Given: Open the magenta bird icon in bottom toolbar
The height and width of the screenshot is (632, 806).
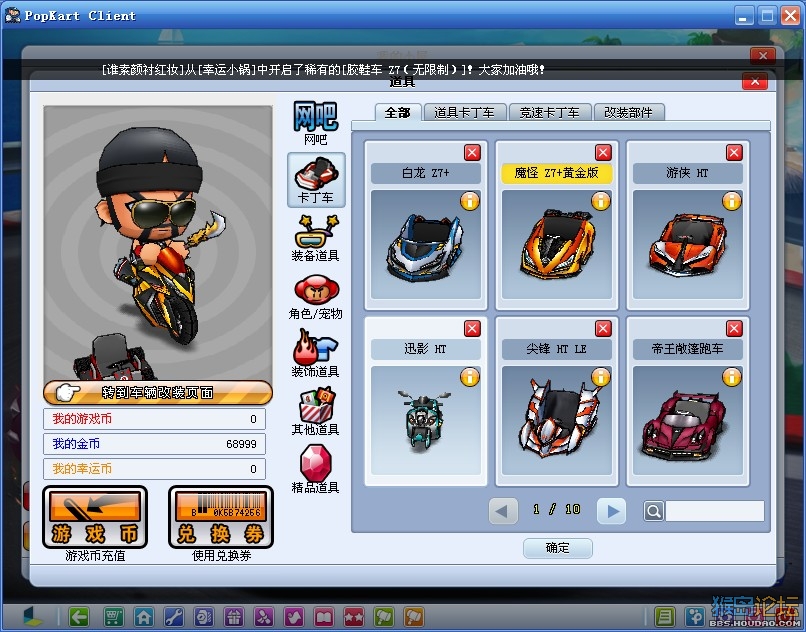Looking at the screenshot, I should [294, 616].
